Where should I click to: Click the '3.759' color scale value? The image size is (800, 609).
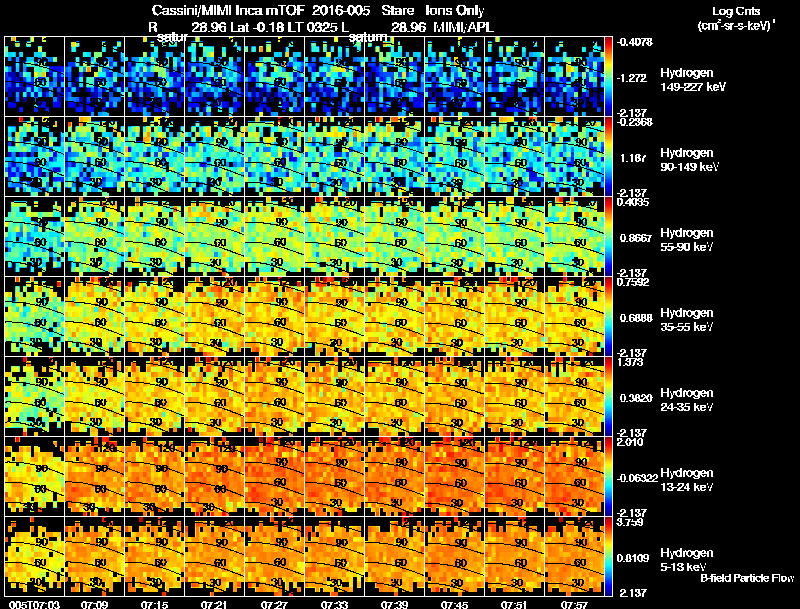[630, 522]
